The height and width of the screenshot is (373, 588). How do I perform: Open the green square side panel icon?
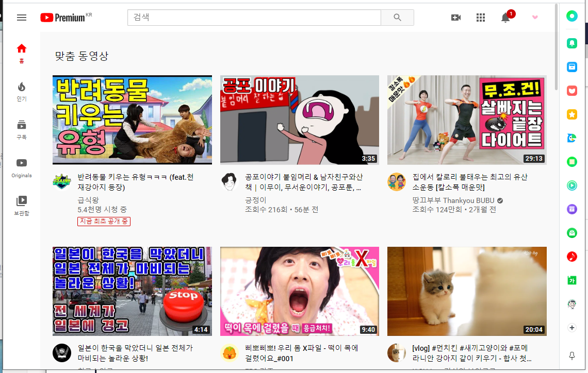click(x=571, y=162)
